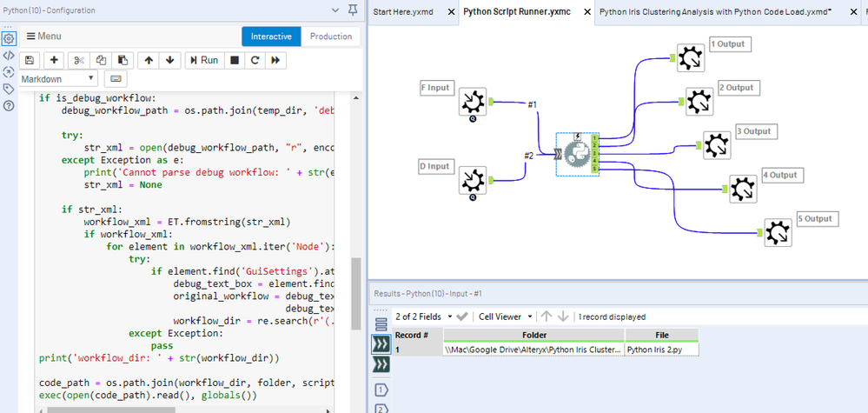Switch to Production mode
Image resolution: width=868 pixels, height=413 pixels.
(x=331, y=37)
